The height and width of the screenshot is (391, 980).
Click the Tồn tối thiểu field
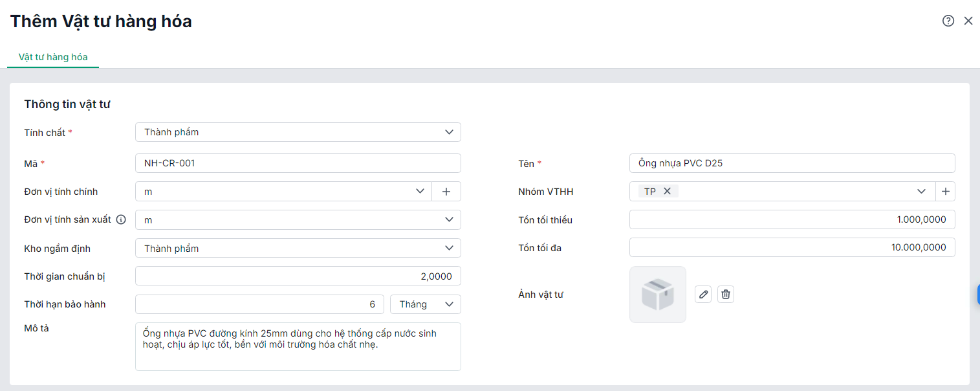tap(792, 220)
